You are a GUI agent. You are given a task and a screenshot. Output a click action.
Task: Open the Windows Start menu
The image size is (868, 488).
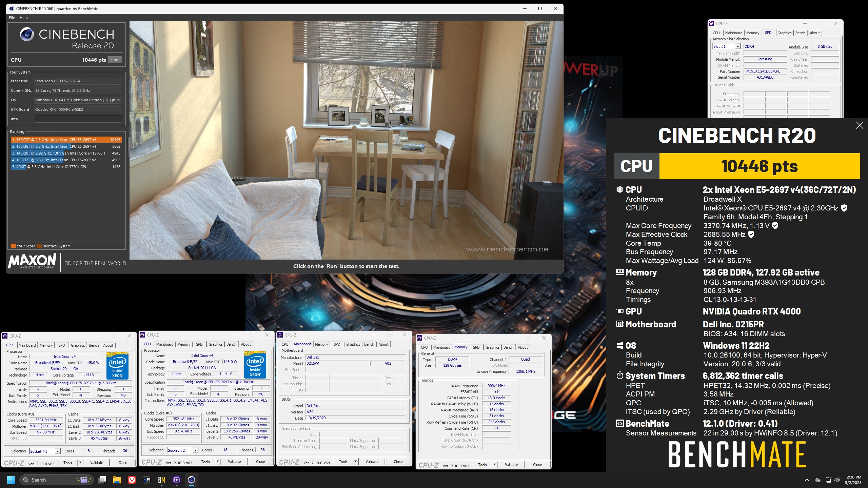(11, 480)
